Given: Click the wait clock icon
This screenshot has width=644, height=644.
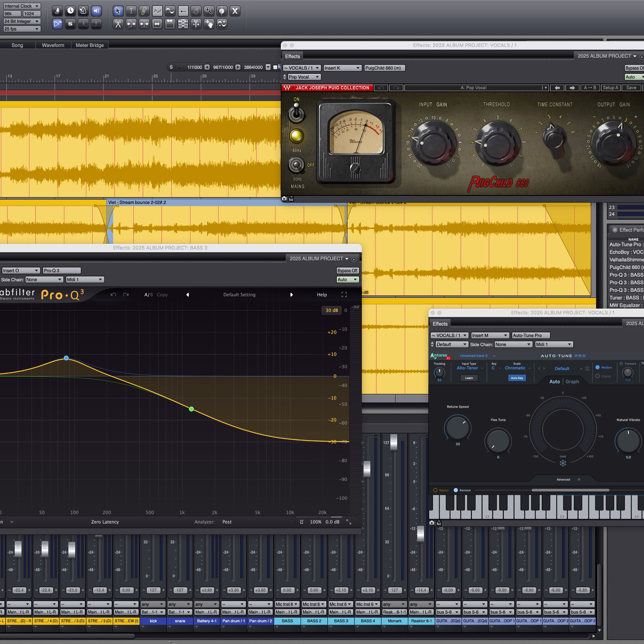Looking at the screenshot, I should [x=70, y=11].
